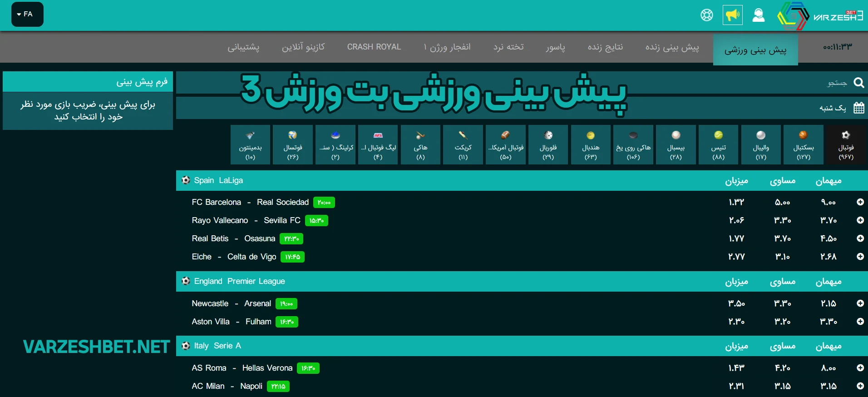Open the FA language dropdown
The image size is (868, 397).
pos(27,14)
